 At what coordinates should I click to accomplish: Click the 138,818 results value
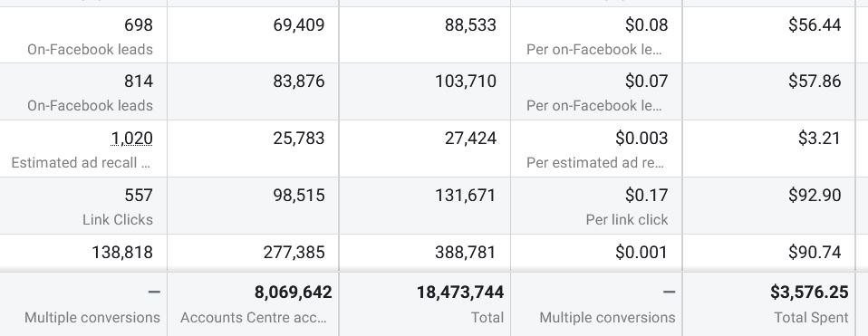[122, 253]
